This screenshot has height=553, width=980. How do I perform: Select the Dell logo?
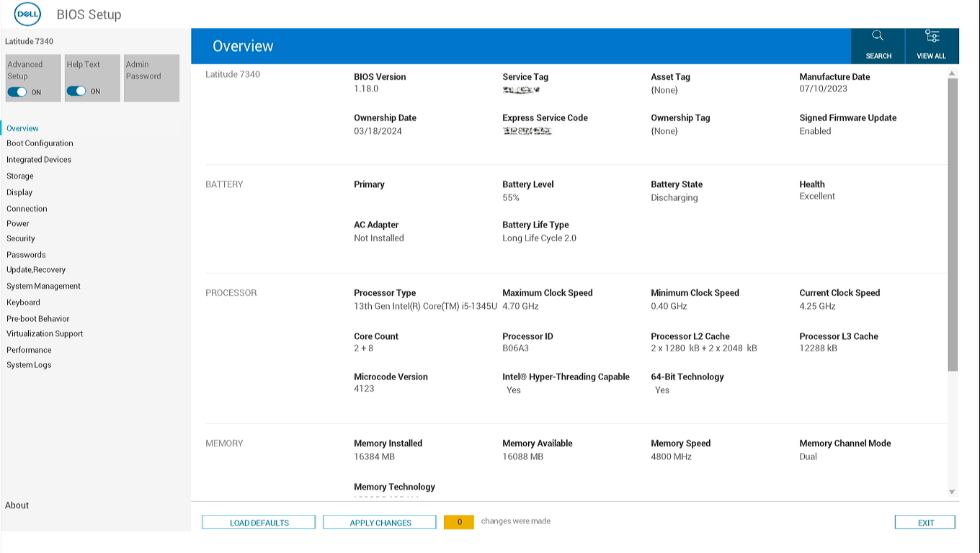(x=27, y=14)
